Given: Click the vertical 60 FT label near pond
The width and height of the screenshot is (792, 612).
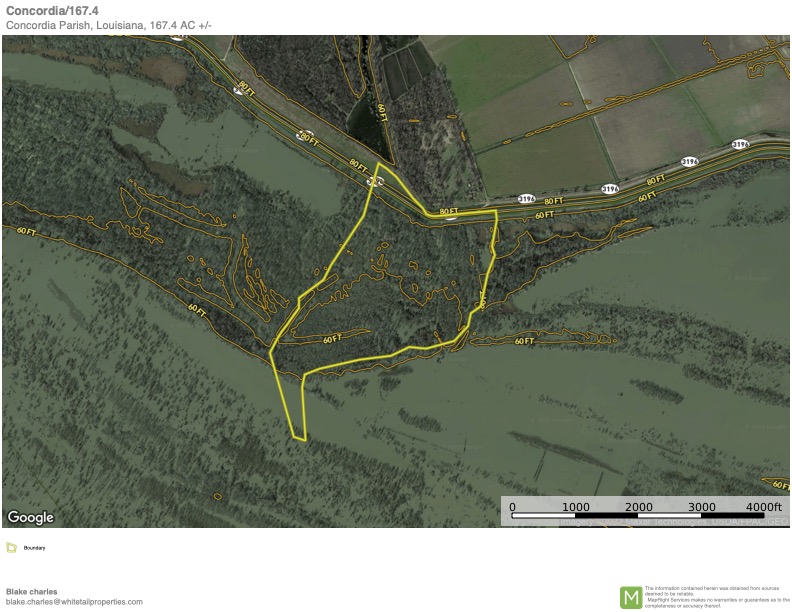Looking at the screenshot, I should point(382,113).
